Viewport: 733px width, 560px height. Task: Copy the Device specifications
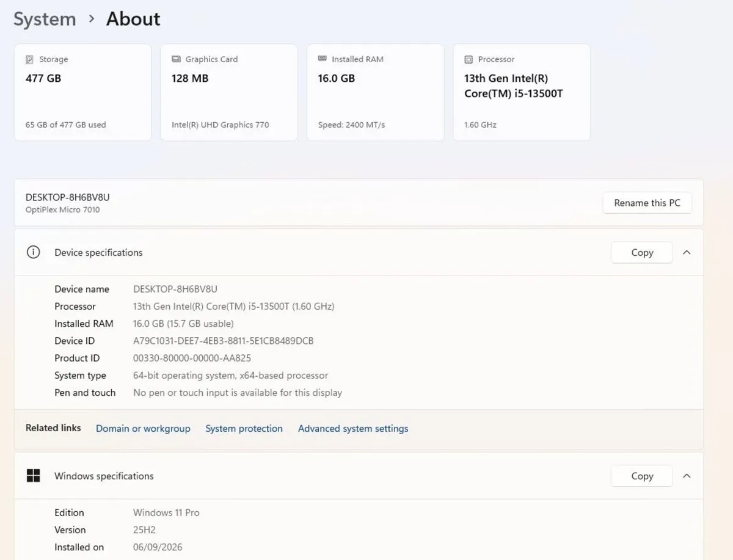[642, 252]
